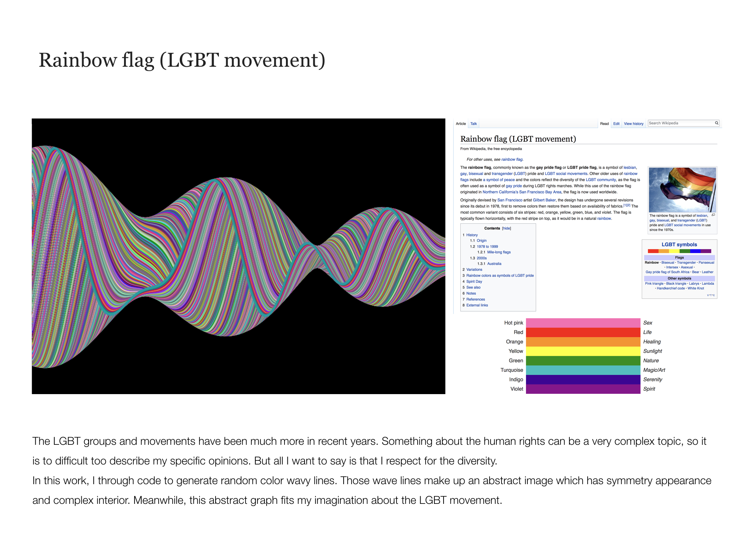Open the Pansexual flag link in sidebar
The image size is (747, 560).
point(706,262)
